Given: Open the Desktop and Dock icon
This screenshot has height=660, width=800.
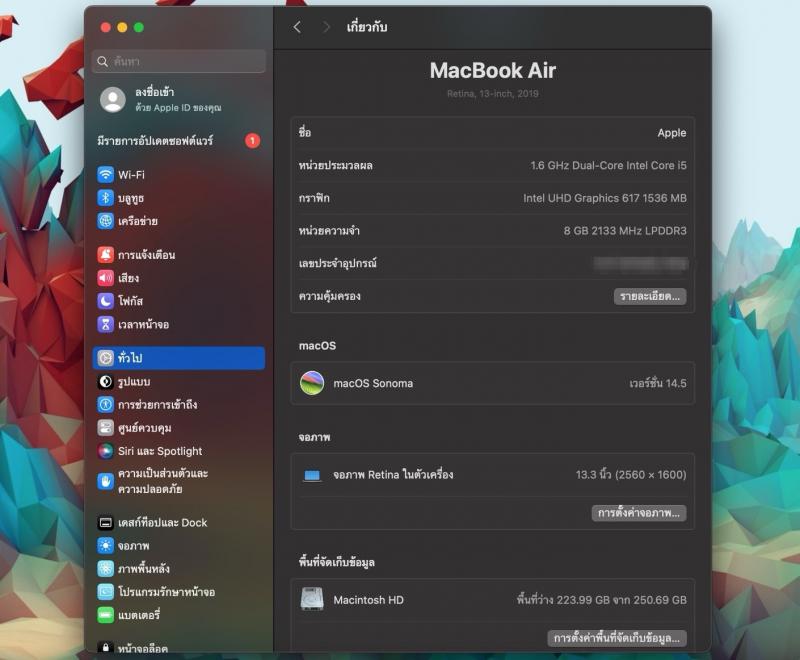Looking at the screenshot, I should tap(106, 523).
